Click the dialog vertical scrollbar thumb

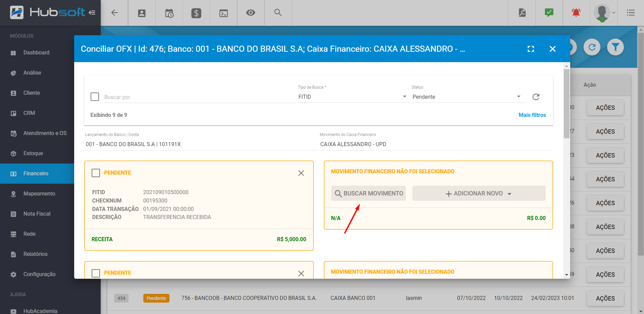[567, 104]
